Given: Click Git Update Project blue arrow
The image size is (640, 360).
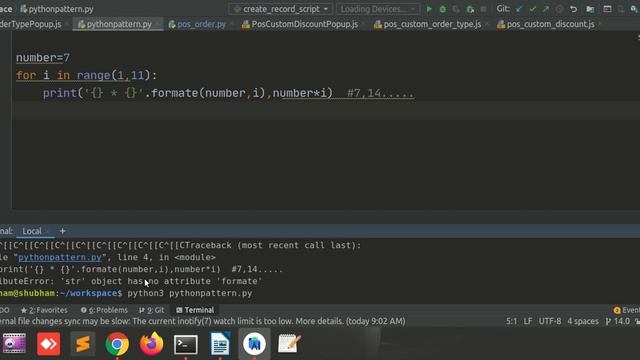Looking at the screenshot, I should 519,9.
